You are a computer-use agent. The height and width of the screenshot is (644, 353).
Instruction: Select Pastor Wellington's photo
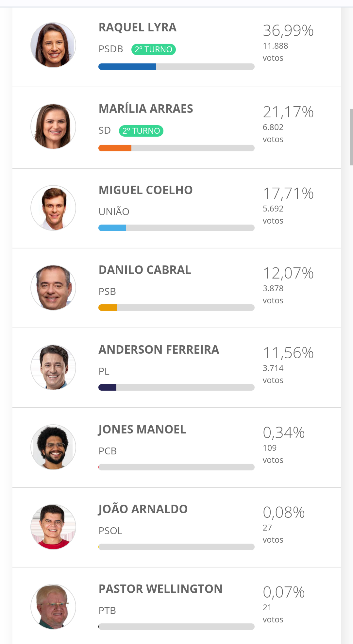pyautogui.click(x=53, y=607)
